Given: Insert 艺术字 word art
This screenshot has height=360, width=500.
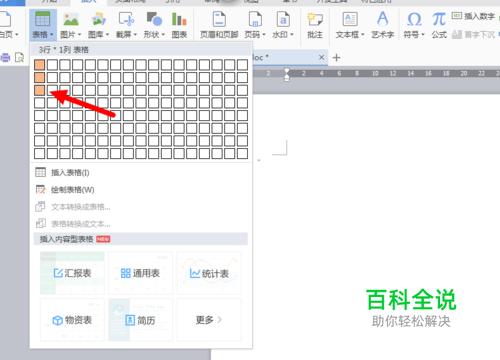Looking at the screenshot, I should coord(383,24).
